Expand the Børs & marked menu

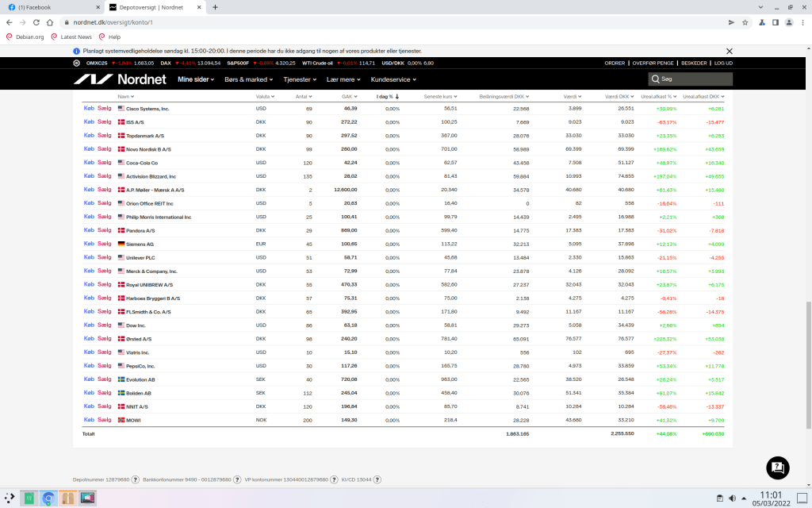(248, 79)
